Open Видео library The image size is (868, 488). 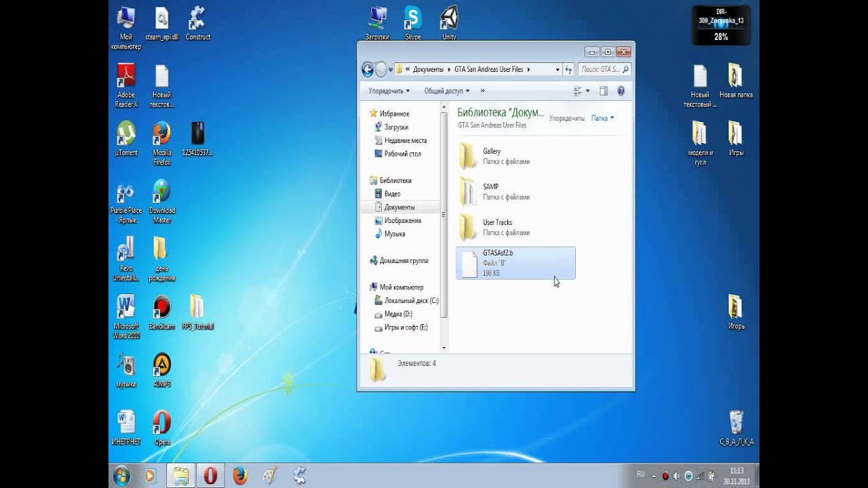(387, 194)
